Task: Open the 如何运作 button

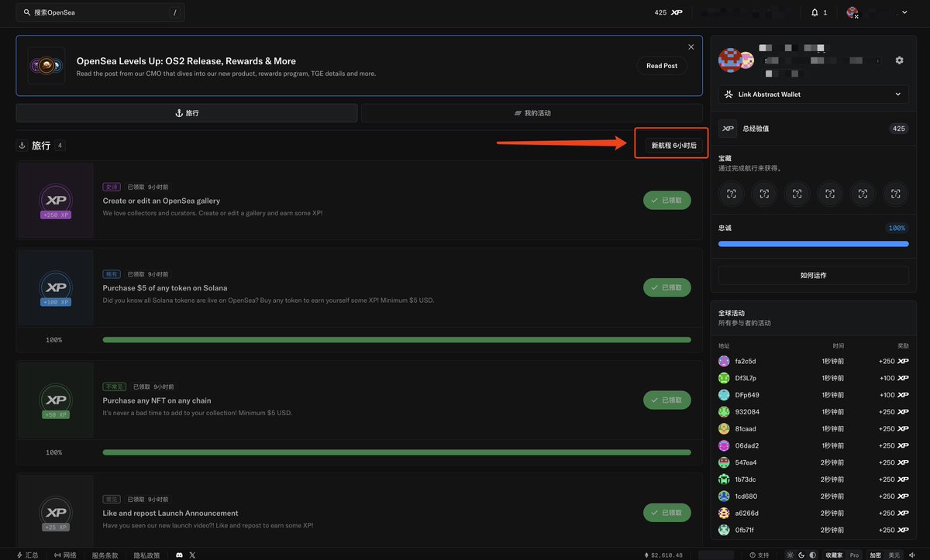Action: pyautogui.click(x=813, y=275)
